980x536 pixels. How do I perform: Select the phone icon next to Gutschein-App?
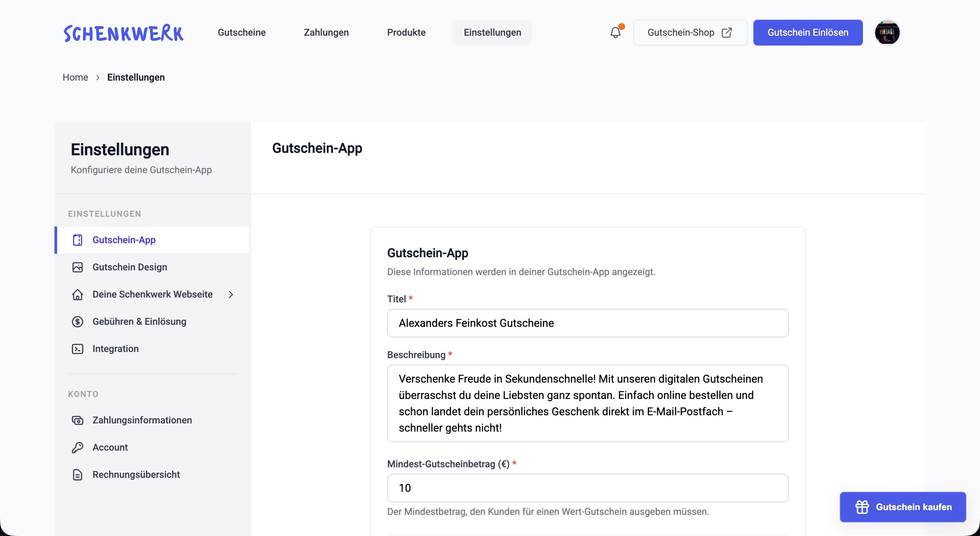tap(78, 240)
